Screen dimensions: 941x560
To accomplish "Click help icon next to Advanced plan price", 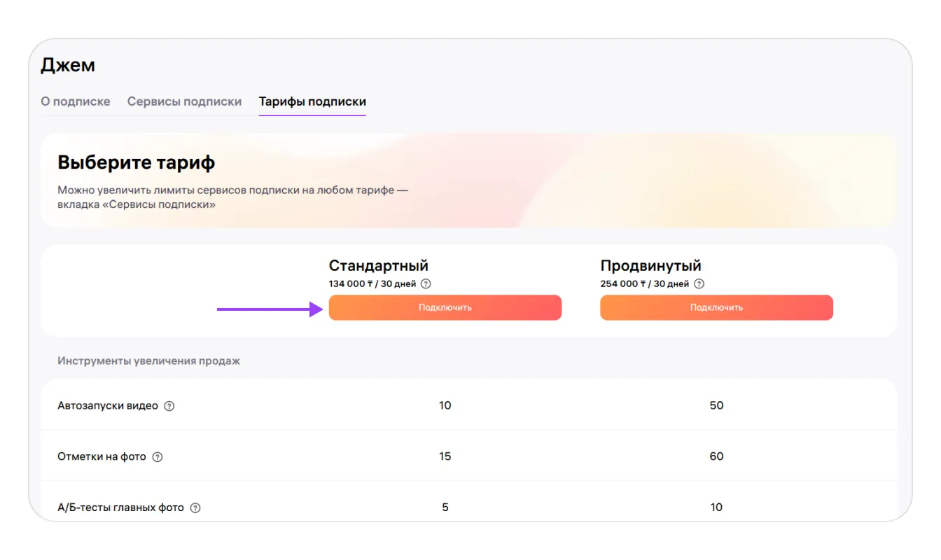I will [698, 284].
